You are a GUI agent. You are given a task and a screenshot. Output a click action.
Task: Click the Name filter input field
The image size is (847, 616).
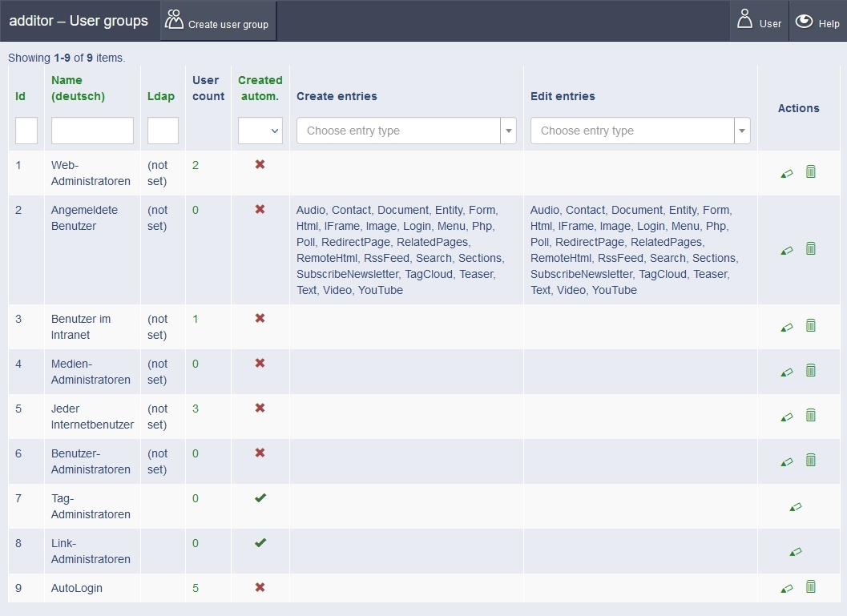(92, 131)
